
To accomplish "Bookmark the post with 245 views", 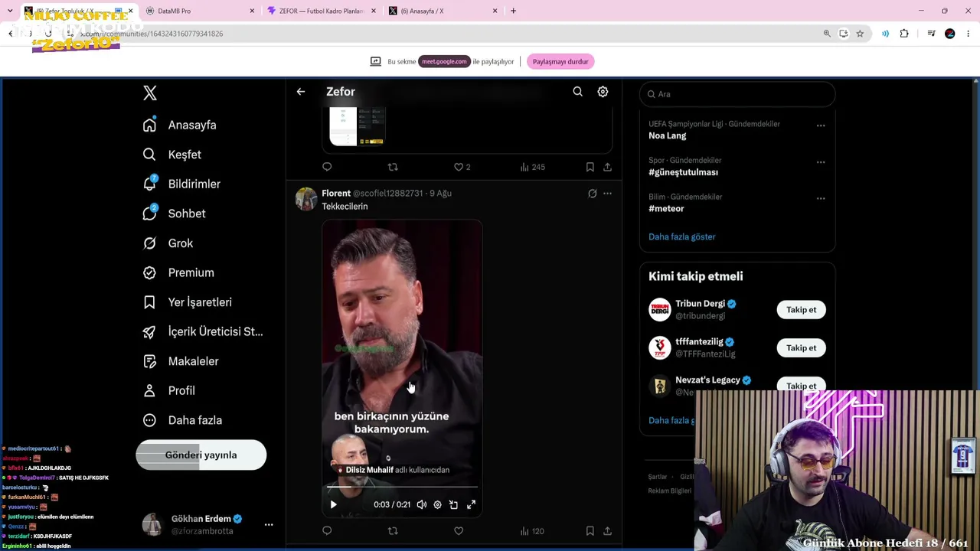I will [590, 167].
